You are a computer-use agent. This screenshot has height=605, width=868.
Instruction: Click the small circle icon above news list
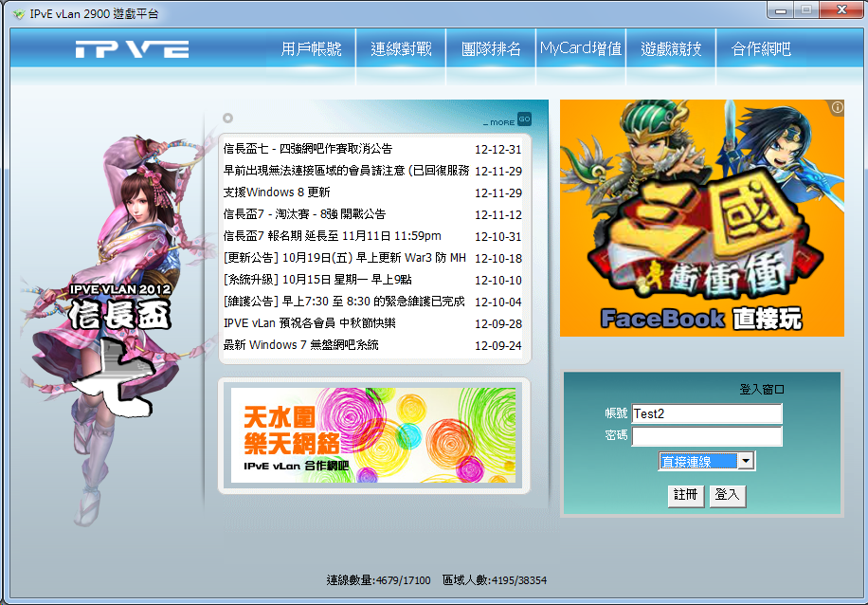227,118
